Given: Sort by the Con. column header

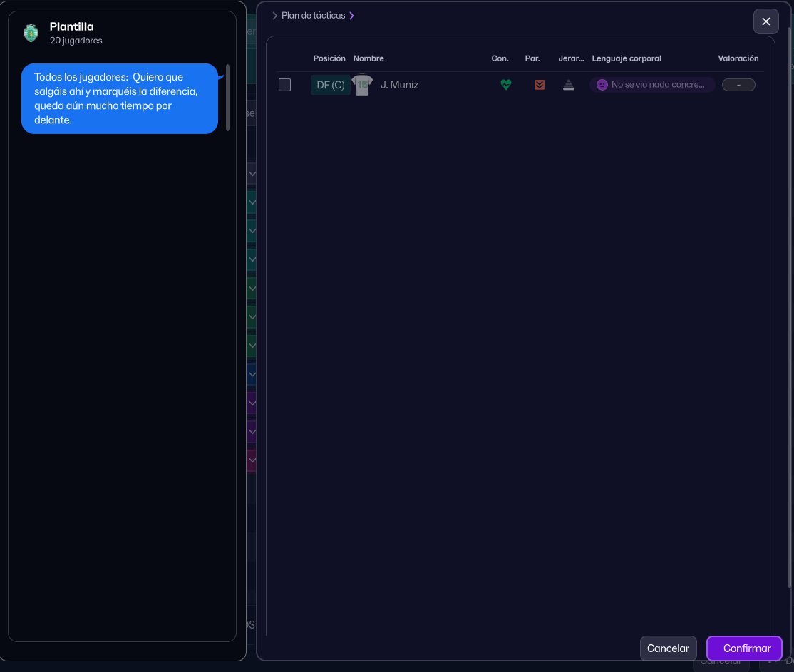Looking at the screenshot, I should pyautogui.click(x=500, y=58).
